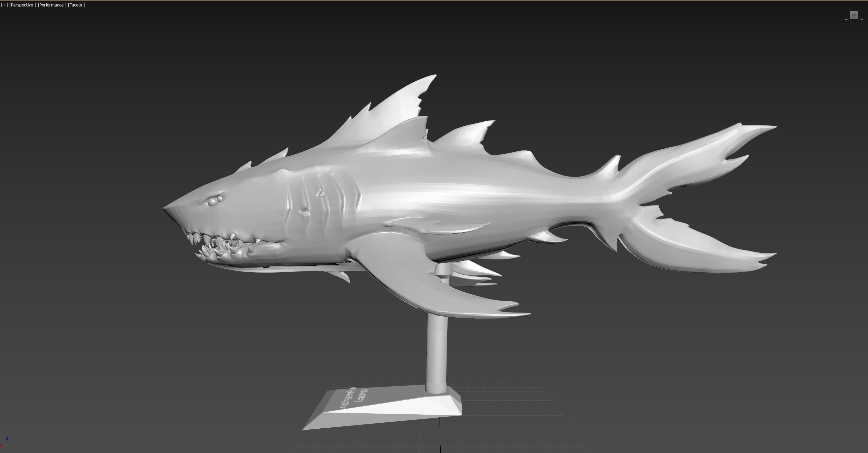Open the Performance viewport label menu
The width and height of the screenshot is (868, 453).
click(52, 5)
